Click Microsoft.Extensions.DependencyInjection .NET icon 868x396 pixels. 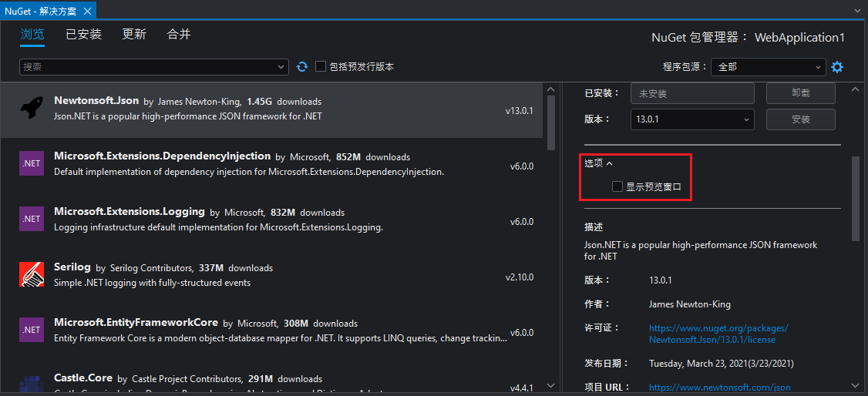pyautogui.click(x=32, y=163)
